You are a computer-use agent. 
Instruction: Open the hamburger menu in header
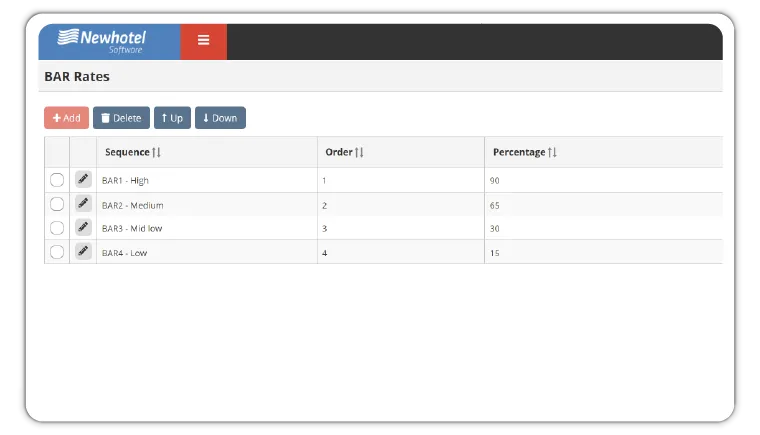pos(204,41)
